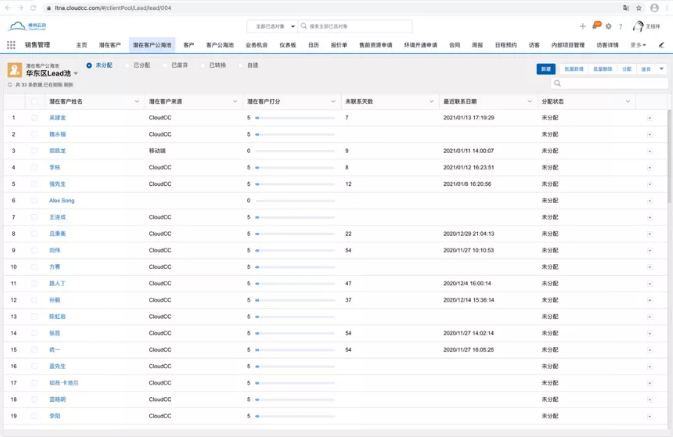Open the settings gear icon
The image size is (673, 437).
(x=608, y=26)
